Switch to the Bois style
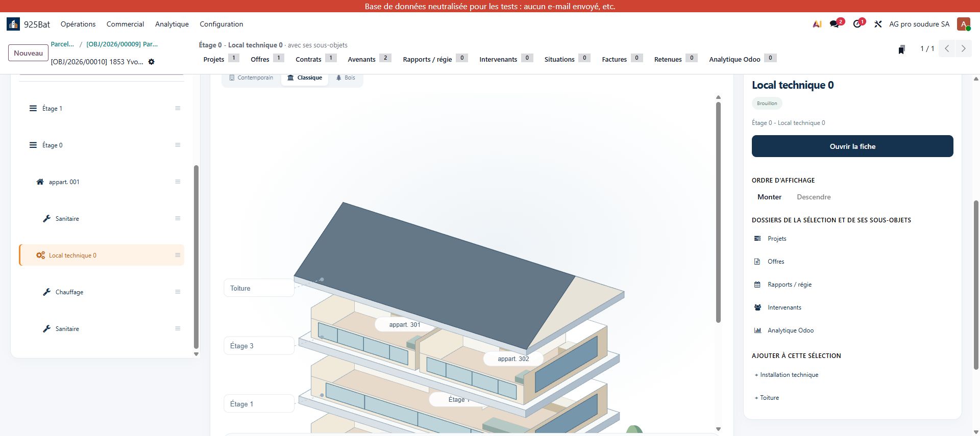This screenshot has width=980, height=436. click(346, 78)
